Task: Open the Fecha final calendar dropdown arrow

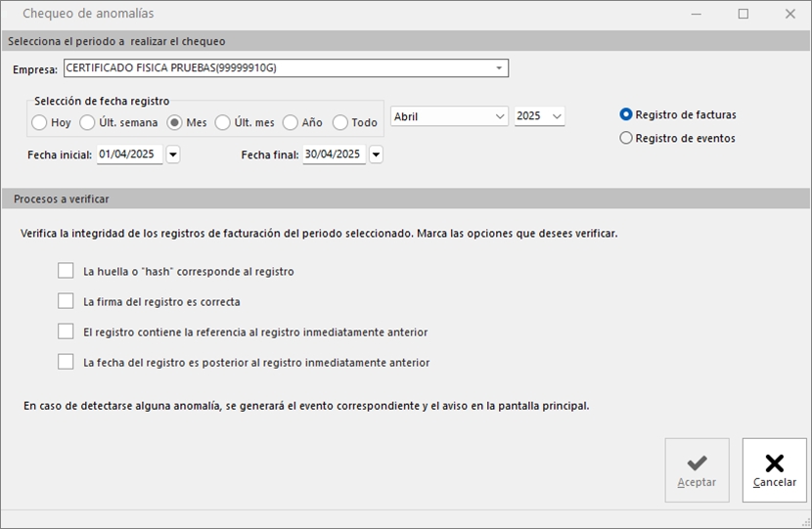Action: pos(376,154)
